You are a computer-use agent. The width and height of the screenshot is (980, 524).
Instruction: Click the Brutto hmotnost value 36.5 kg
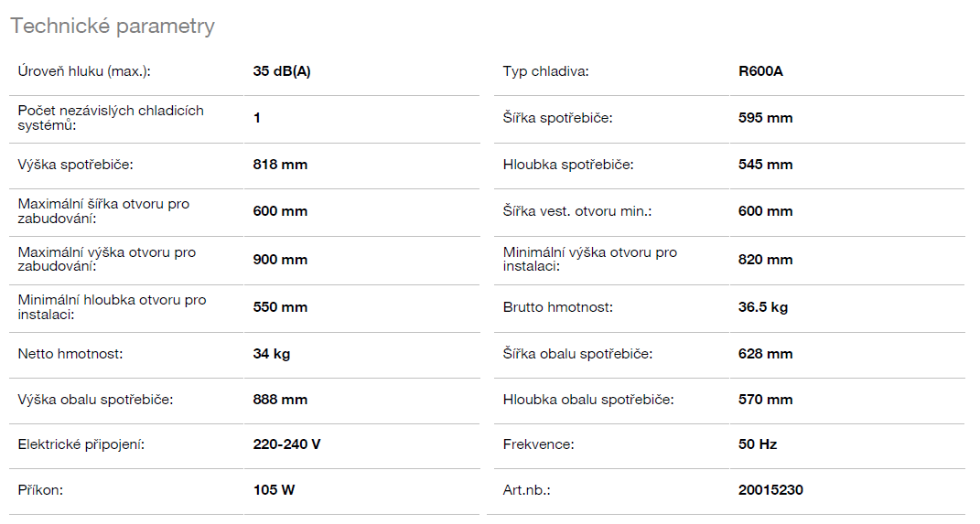point(763,307)
